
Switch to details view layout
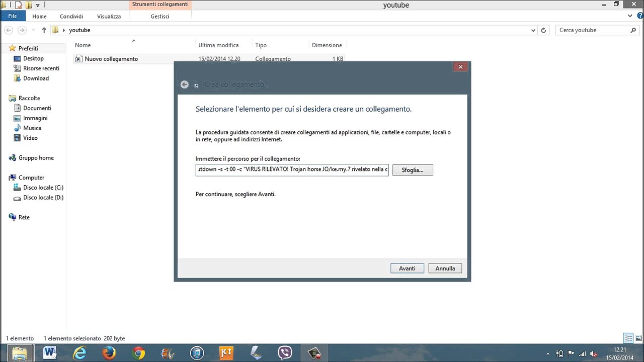pyautogui.click(x=628, y=338)
